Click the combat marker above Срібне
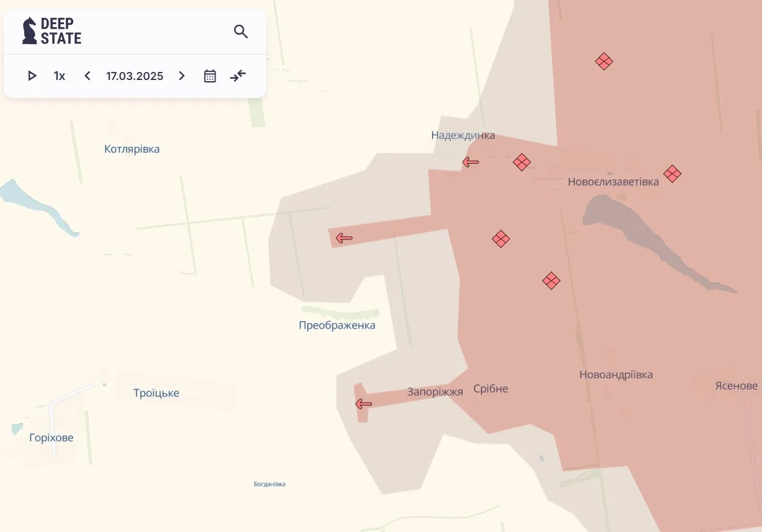The image size is (762, 532). 501,239
